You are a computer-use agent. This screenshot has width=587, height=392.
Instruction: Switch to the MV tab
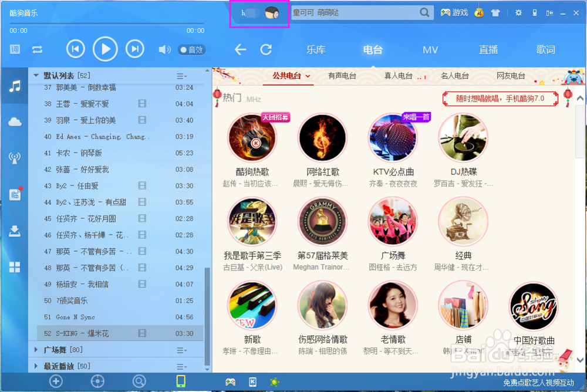click(430, 50)
